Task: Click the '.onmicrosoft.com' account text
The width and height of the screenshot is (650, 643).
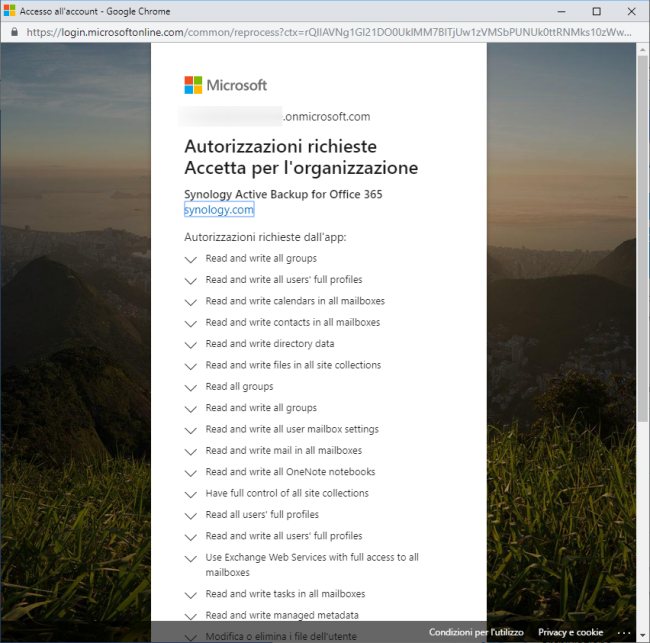Action: point(327,117)
